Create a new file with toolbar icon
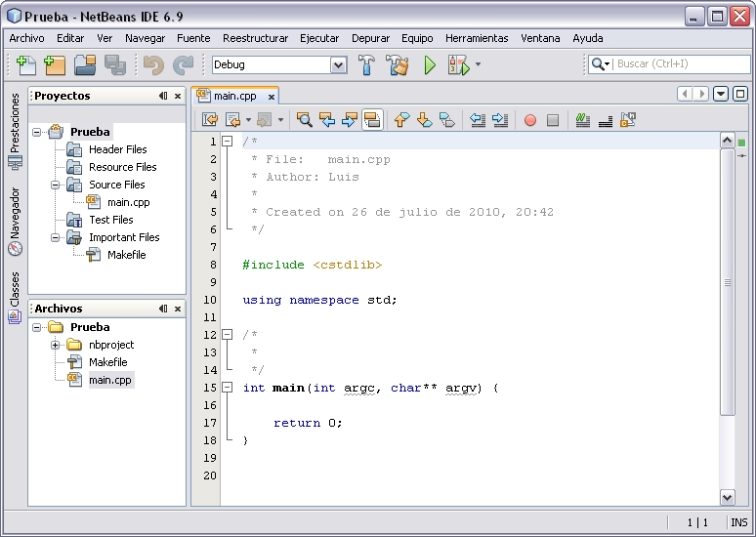The image size is (756, 537). (x=26, y=64)
